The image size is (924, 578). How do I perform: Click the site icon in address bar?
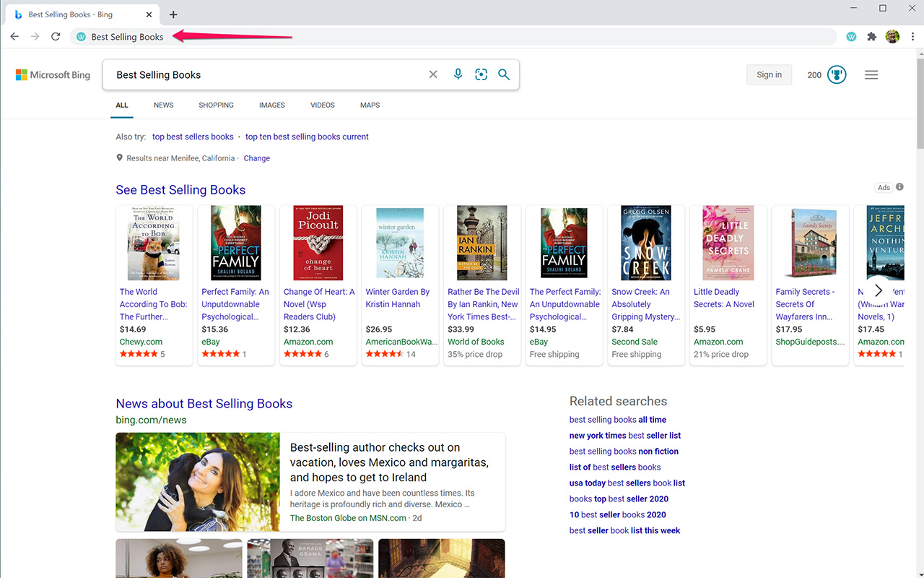[x=82, y=37]
